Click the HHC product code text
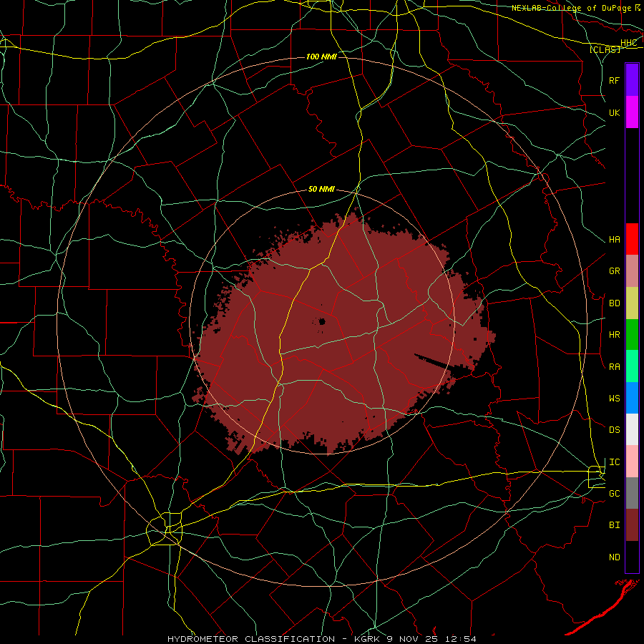The width and height of the screenshot is (644, 644). tap(628, 43)
